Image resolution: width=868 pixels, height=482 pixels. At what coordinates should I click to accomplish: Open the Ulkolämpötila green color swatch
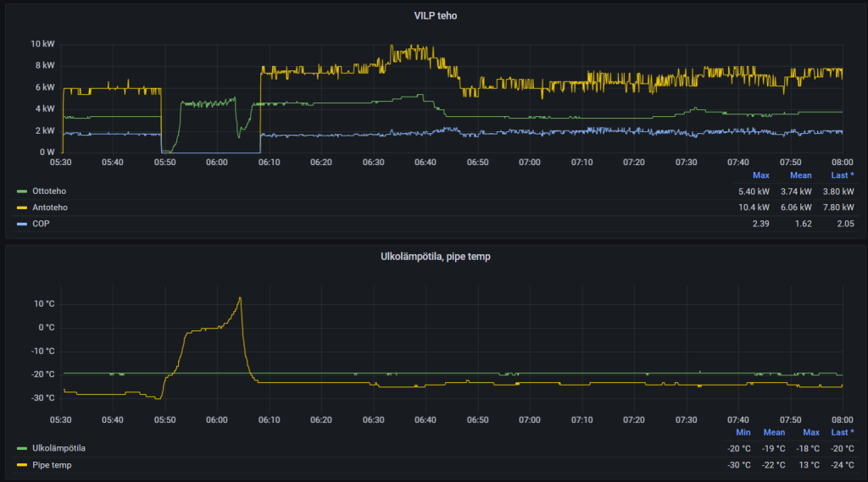tap(21, 449)
